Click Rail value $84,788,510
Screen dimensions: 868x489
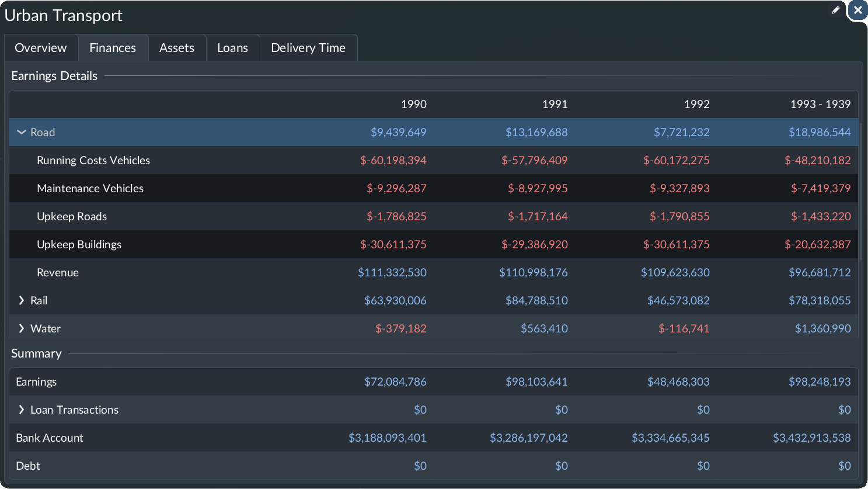tap(536, 300)
